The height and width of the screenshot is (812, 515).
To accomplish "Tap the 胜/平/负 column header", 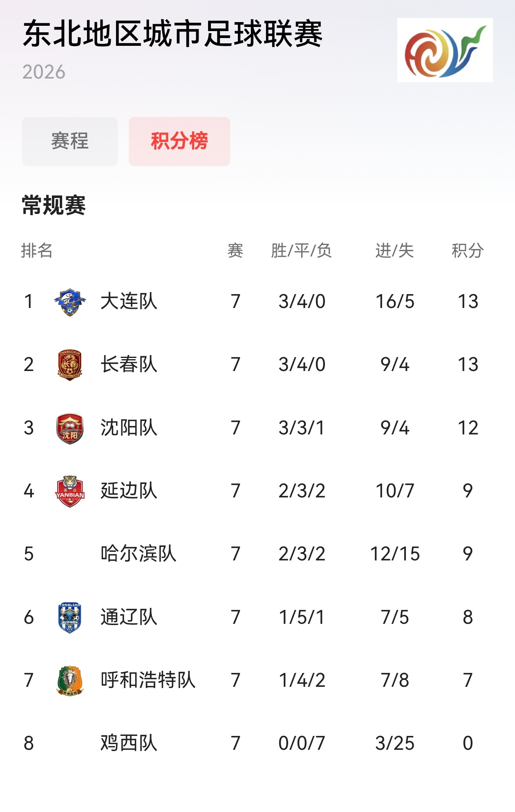I will [302, 251].
